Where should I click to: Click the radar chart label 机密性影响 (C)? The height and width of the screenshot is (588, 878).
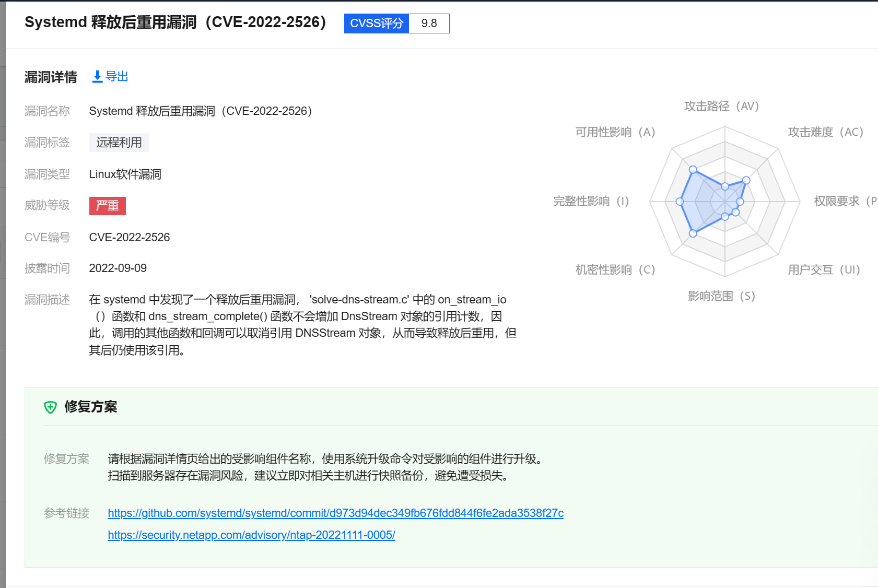pyautogui.click(x=615, y=270)
